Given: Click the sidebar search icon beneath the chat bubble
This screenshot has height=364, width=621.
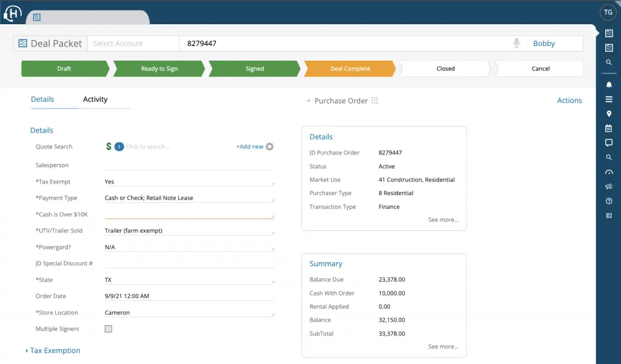Looking at the screenshot, I should [x=609, y=157].
